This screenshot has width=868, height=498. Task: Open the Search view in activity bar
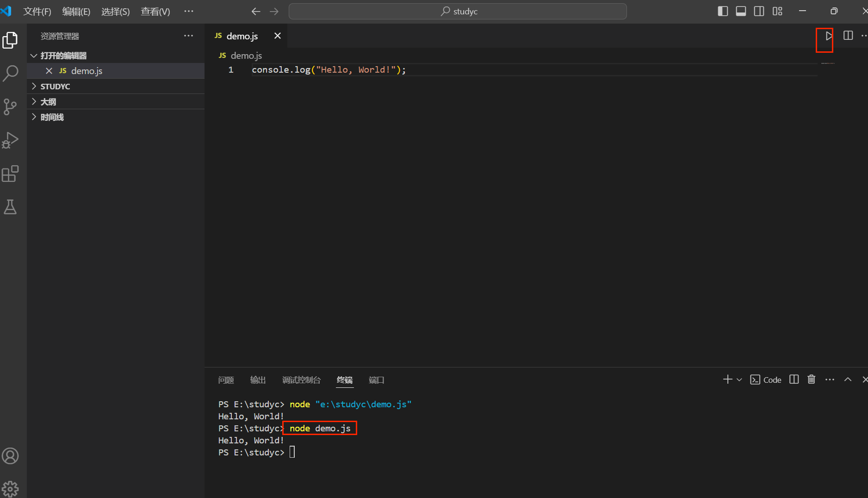[x=10, y=73]
